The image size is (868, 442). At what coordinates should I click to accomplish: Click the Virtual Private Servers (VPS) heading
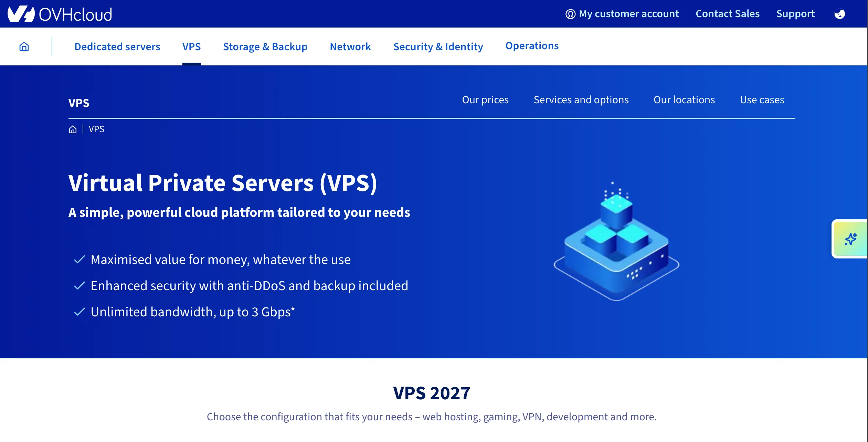[x=223, y=183]
